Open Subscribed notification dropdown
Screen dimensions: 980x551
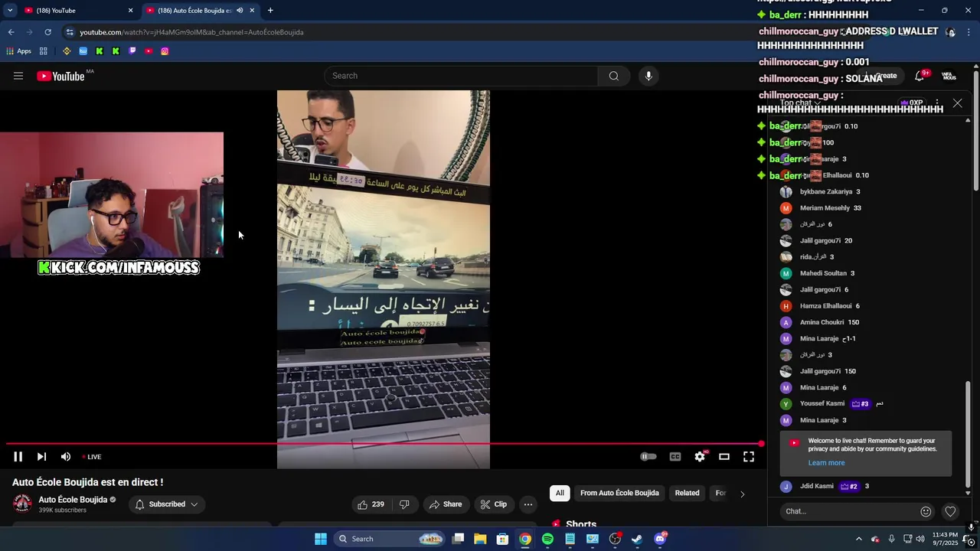(167, 504)
